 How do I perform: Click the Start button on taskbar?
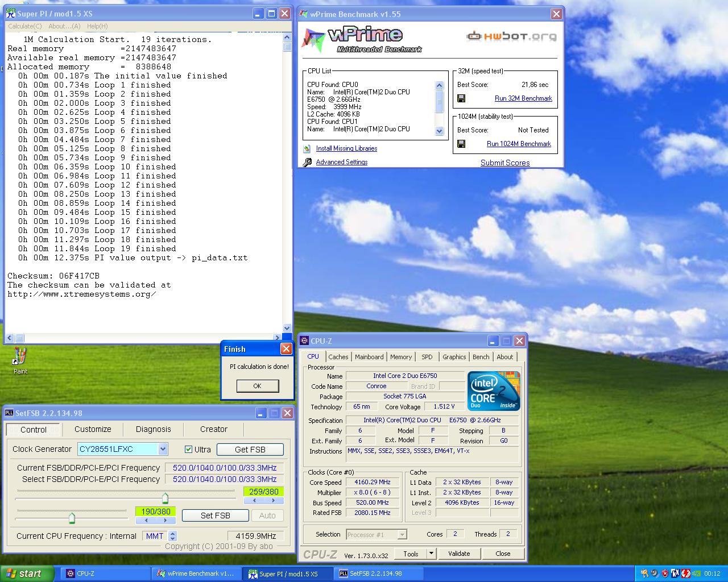[x=27, y=573]
